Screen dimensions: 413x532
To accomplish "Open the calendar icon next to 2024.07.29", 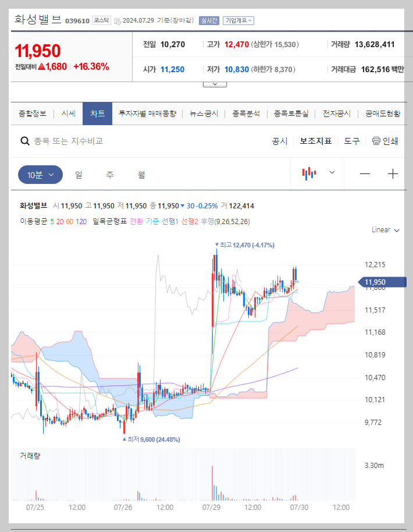I will [x=118, y=20].
